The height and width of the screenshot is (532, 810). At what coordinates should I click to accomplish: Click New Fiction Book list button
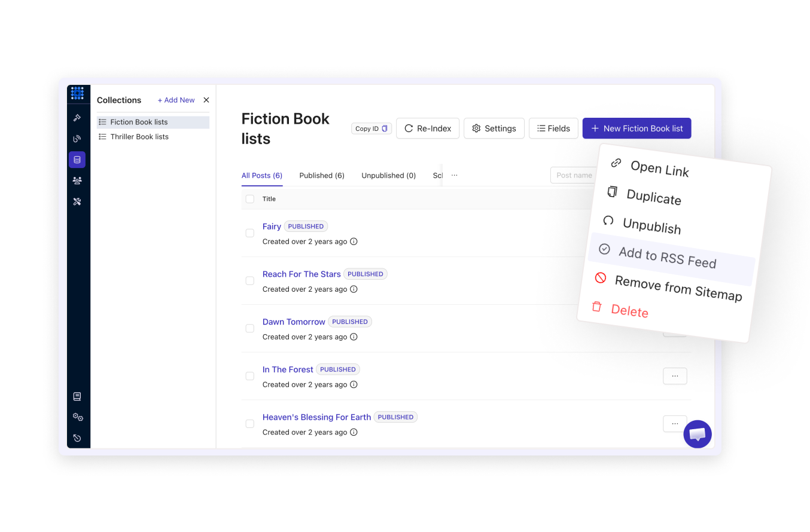[637, 129]
